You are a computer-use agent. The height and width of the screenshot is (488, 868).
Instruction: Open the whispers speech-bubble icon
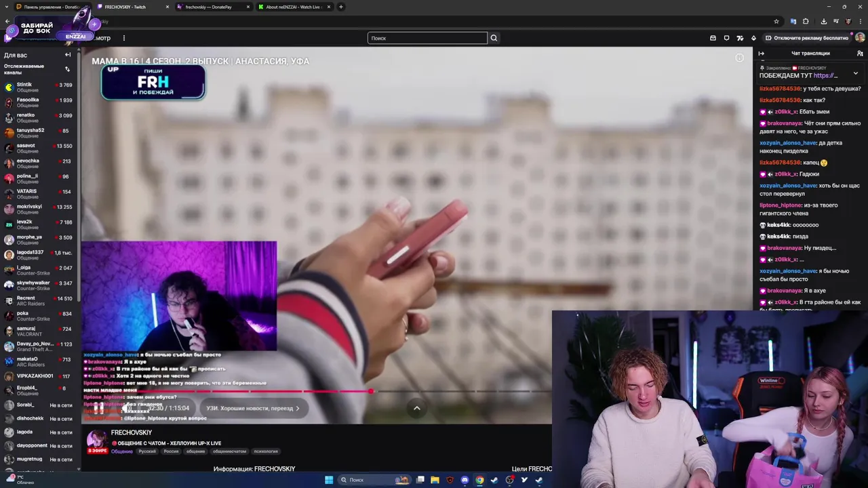(x=726, y=38)
